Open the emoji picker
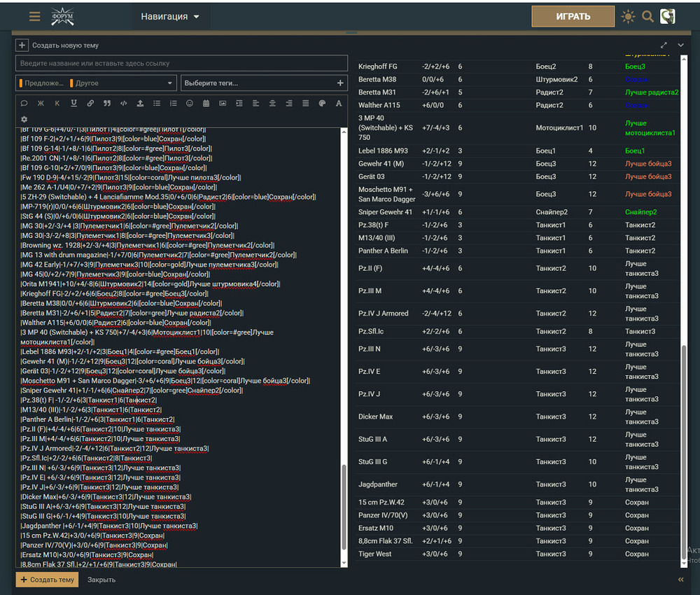 (190, 104)
